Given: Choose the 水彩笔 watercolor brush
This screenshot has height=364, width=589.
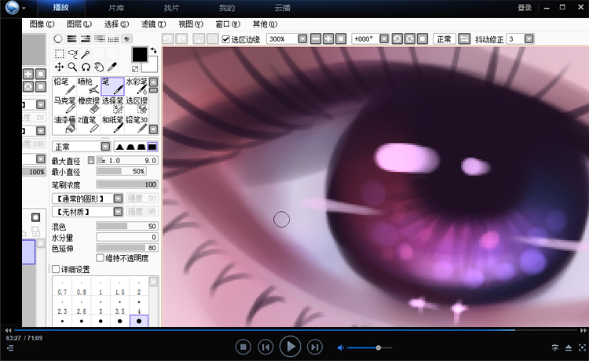Looking at the screenshot, I should (x=137, y=86).
